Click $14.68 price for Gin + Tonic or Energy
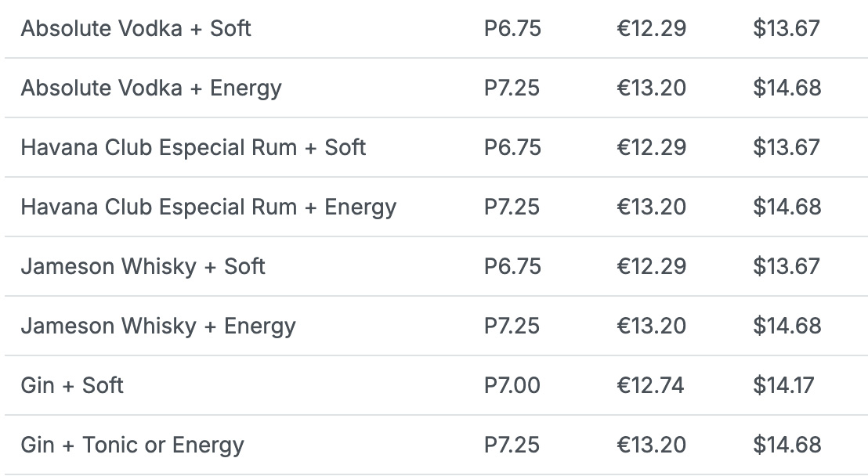Viewport: 868px width, 476px height. pyautogui.click(x=787, y=445)
